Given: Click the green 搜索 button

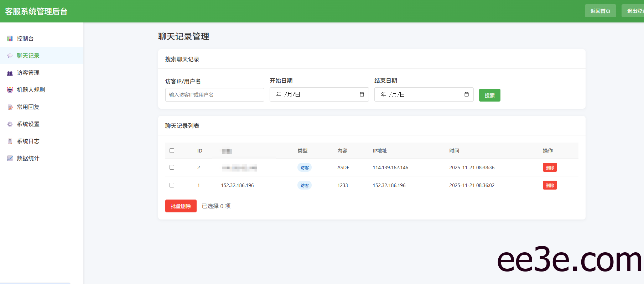Looking at the screenshot, I should [489, 95].
